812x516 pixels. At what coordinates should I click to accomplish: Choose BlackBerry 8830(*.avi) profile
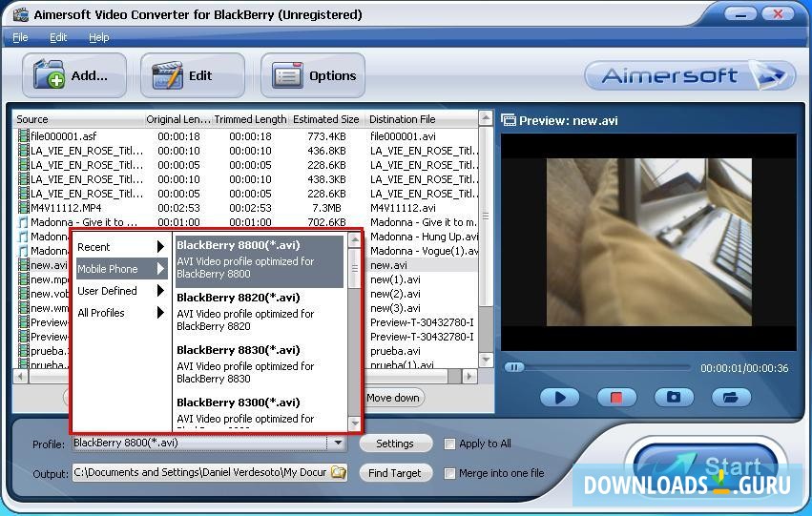260,364
